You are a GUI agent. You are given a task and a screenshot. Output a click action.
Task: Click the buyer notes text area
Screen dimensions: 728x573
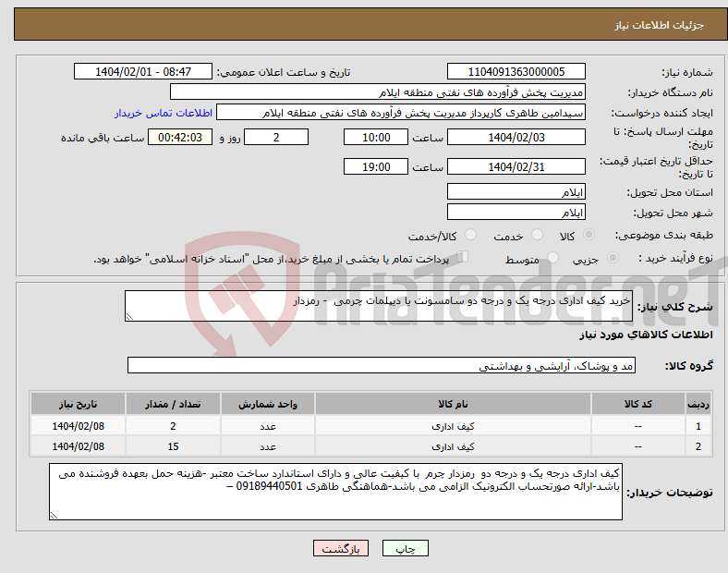(x=335, y=492)
